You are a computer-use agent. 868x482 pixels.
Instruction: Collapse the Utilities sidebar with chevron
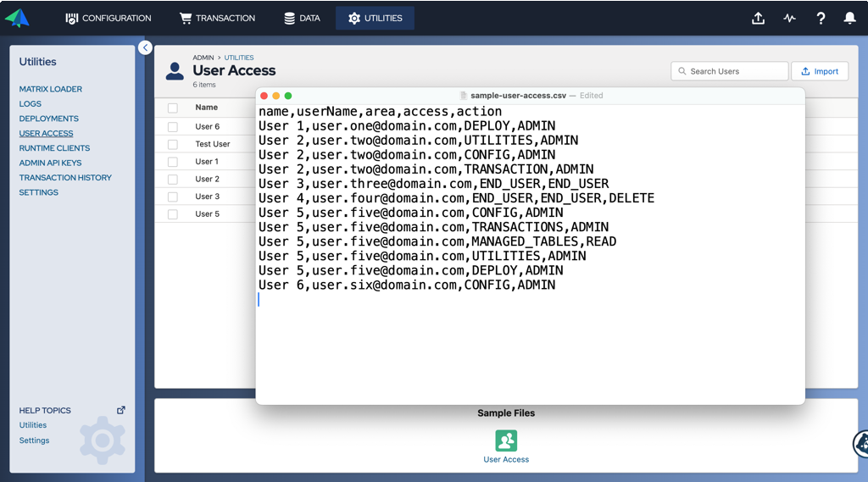tap(145, 47)
